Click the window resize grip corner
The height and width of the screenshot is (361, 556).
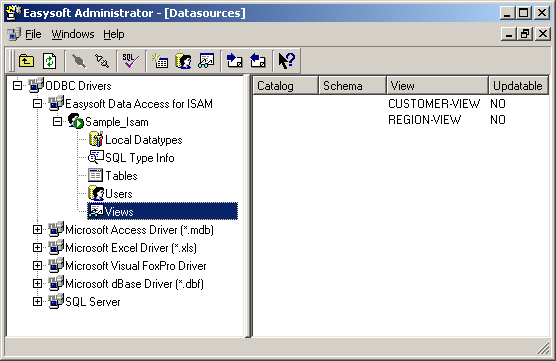(543, 348)
